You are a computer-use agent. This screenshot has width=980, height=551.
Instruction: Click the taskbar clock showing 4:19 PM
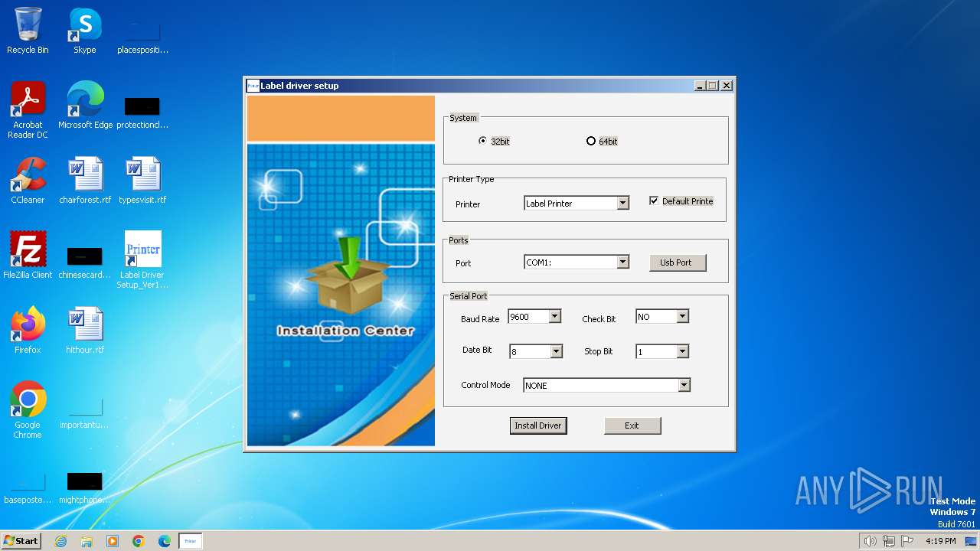(x=940, y=541)
